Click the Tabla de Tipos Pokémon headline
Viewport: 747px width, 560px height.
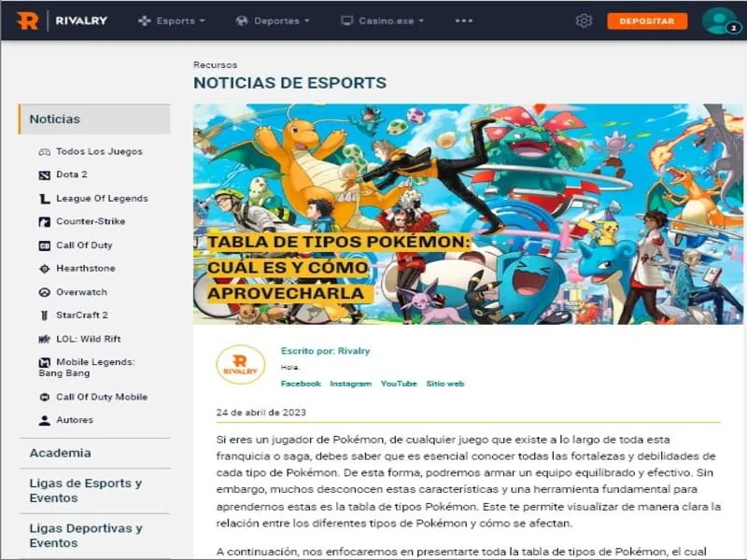coord(338,268)
